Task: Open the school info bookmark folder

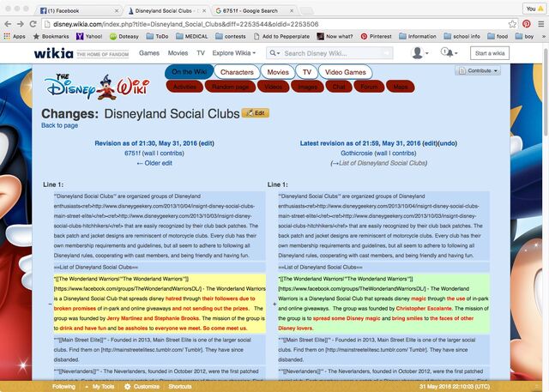Action: pyautogui.click(x=462, y=36)
